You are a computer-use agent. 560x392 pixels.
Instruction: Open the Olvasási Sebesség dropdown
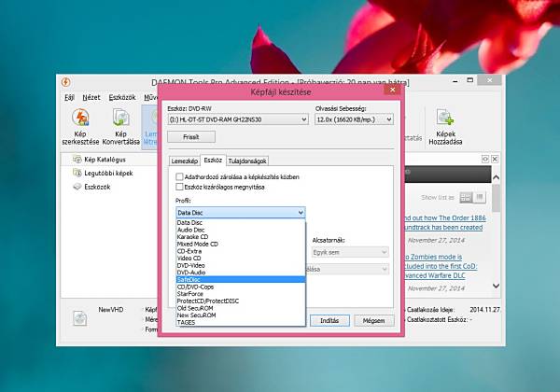[x=354, y=119]
